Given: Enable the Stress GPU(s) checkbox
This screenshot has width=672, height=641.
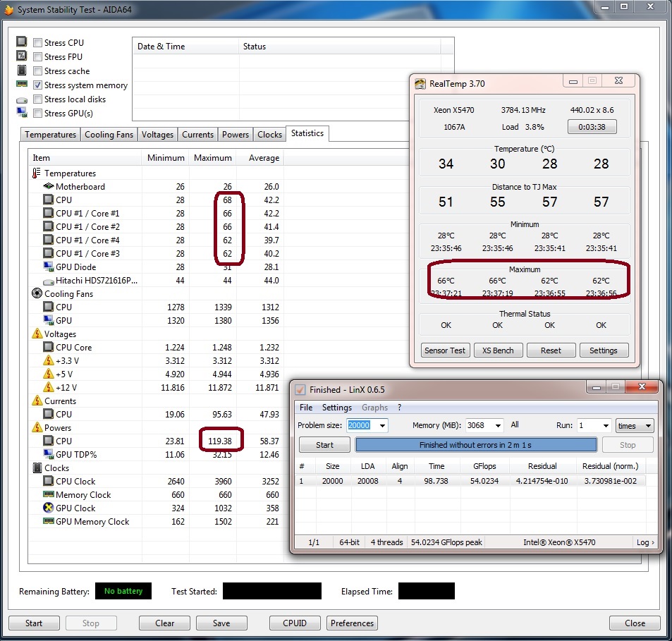Looking at the screenshot, I should (x=37, y=113).
